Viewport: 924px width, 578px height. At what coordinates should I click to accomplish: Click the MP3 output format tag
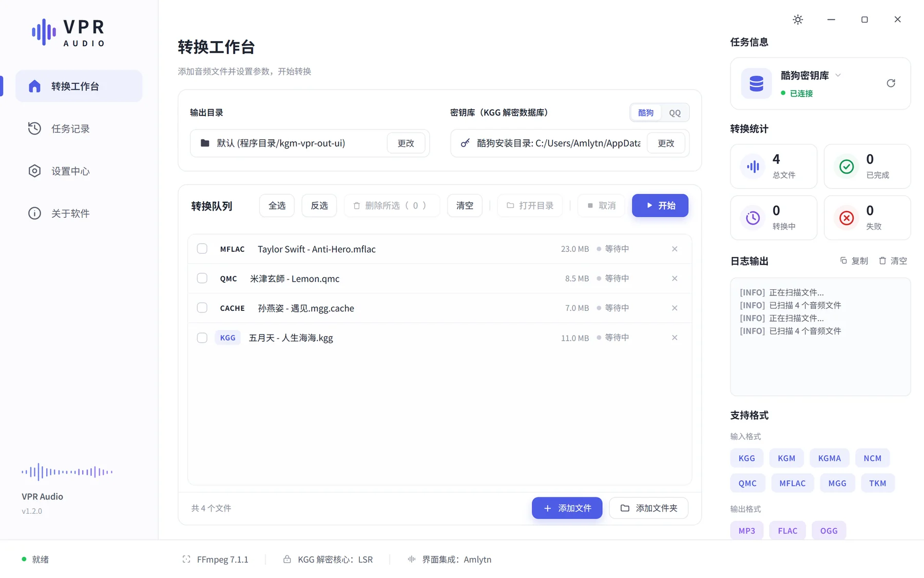[746, 531]
